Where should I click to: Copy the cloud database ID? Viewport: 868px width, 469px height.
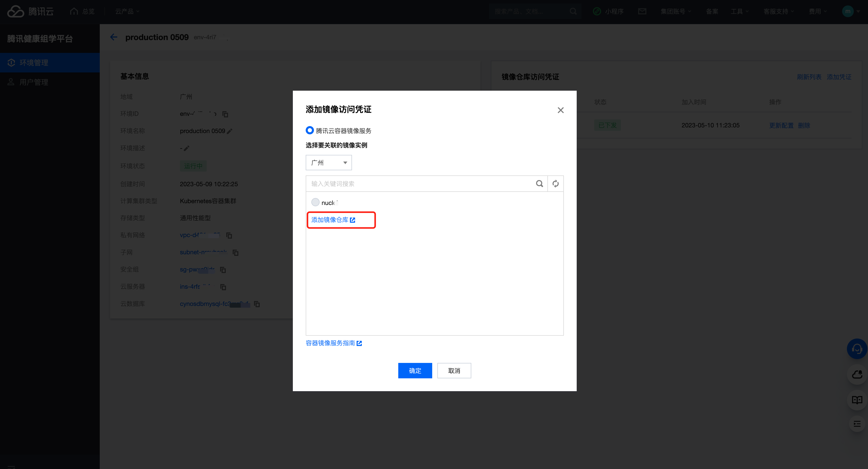pos(257,304)
